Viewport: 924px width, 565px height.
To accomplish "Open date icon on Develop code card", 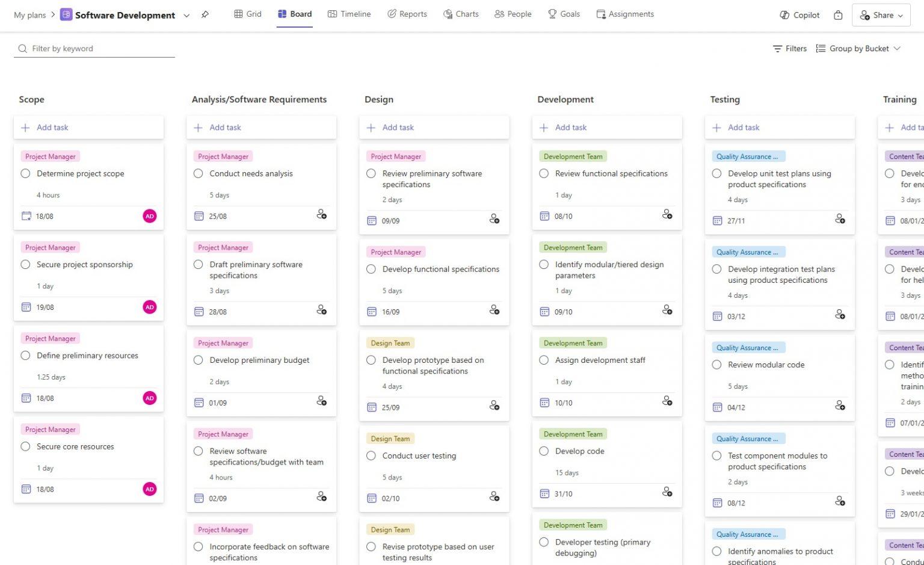I will point(544,493).
